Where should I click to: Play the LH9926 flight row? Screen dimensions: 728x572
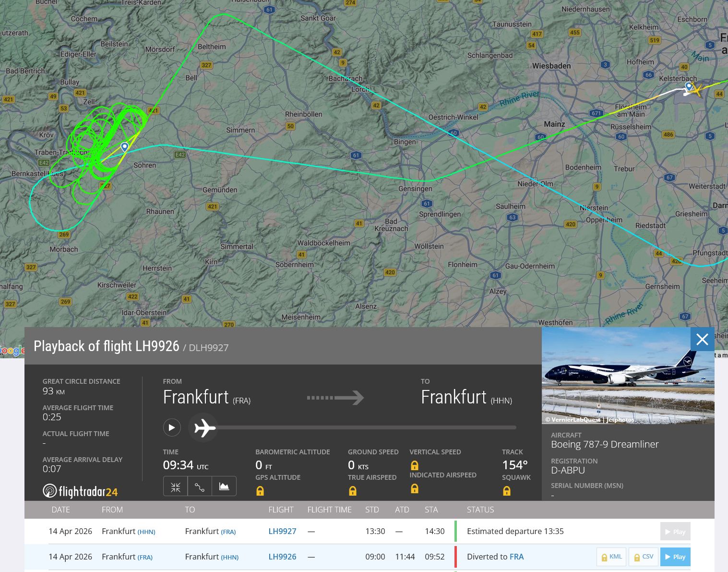pyautogui.click(x=675, y=557)
